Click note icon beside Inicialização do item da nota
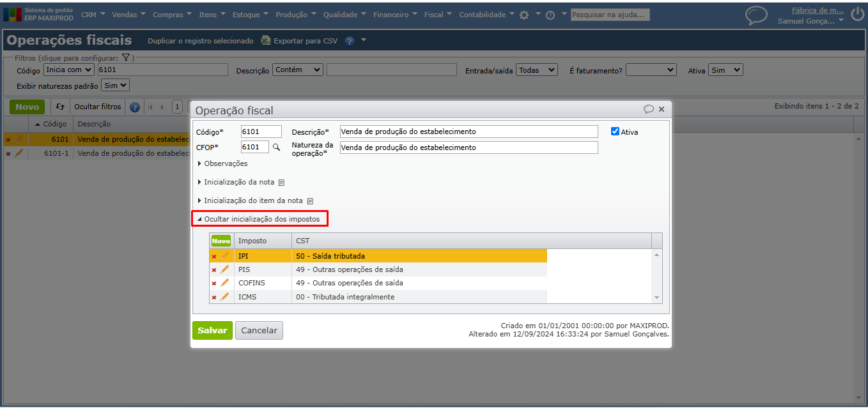Viewport: 868px width, 408px height. 310,200
